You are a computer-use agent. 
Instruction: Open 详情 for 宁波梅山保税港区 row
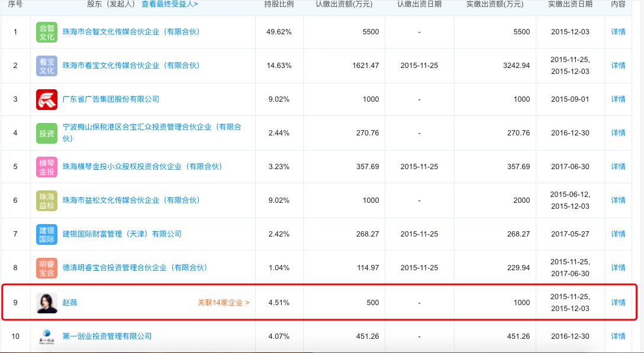618,133
